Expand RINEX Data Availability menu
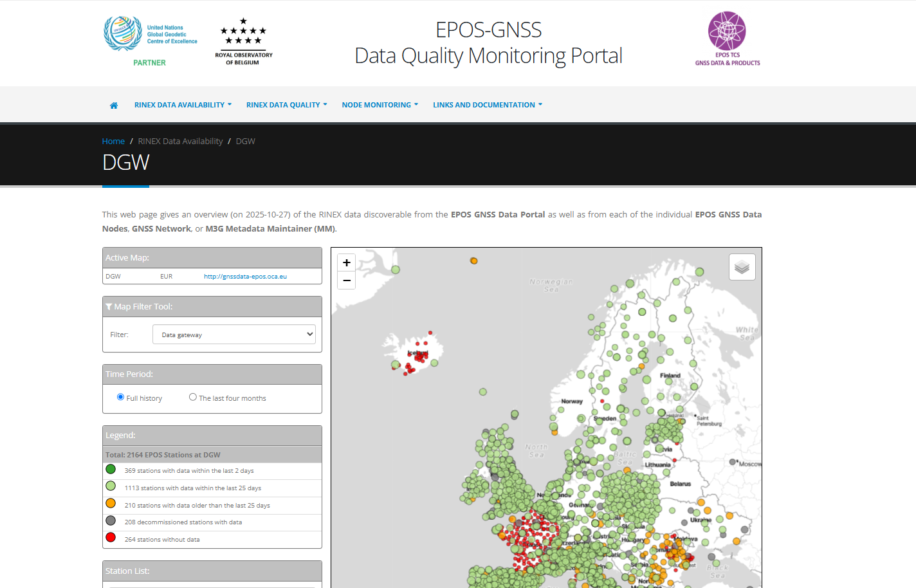The image size is (916, 588). coord(183,105)
